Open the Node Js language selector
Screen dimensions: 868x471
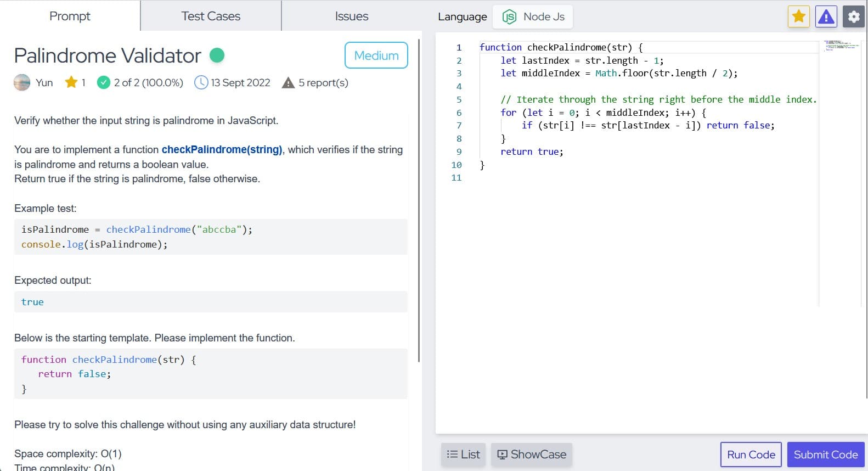(x=533, y=16)
